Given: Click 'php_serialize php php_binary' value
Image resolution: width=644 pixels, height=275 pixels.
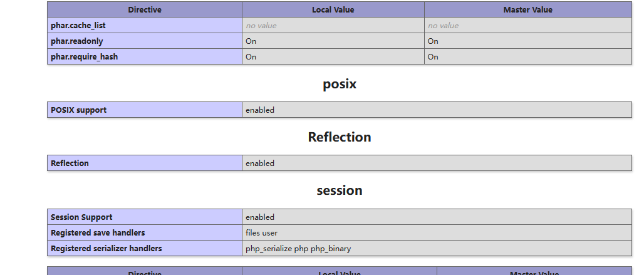Looking at the screenshot, I should tap(298, 248).
